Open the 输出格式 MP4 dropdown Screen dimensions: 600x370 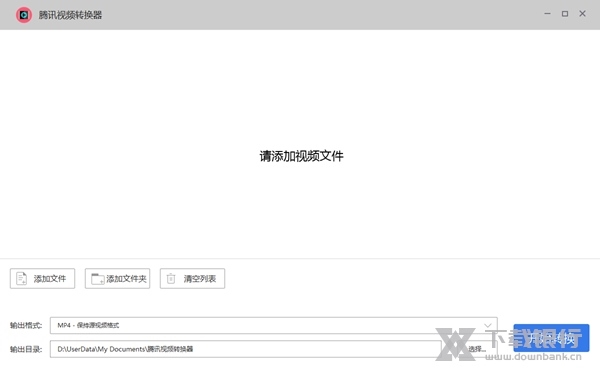click(274, 325)
